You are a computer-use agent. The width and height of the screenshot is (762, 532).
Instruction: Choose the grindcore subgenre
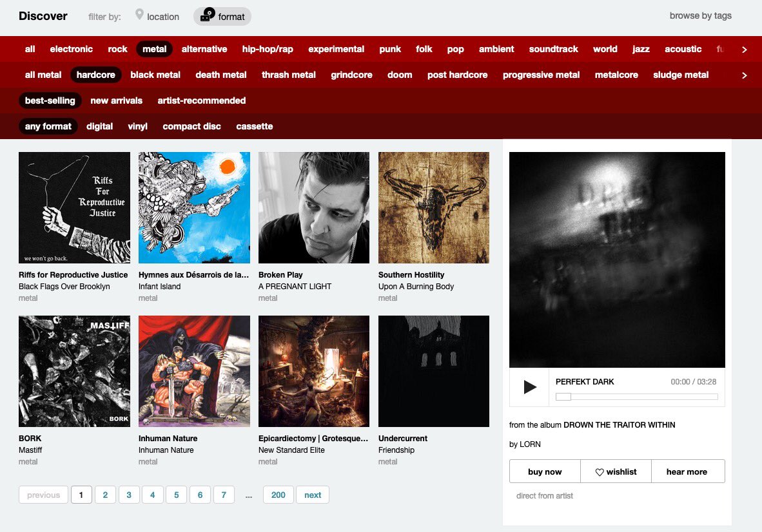pyautogui.click(x=352, y=75)
